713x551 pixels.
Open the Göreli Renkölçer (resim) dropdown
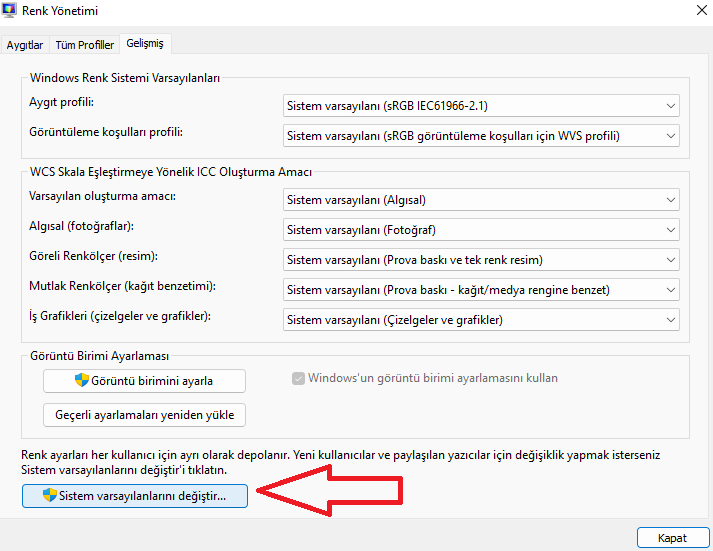(481, 260)
